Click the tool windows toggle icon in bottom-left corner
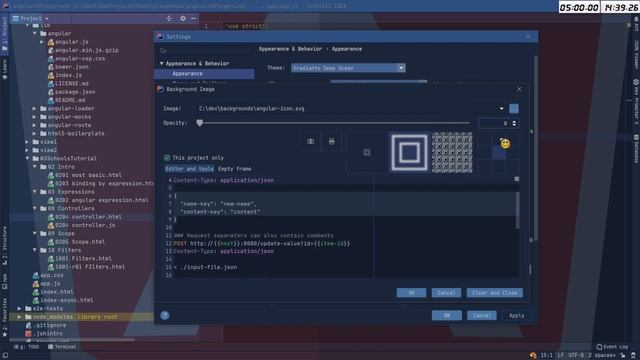This screenshot has width=640, height=360. pos(5,356)
